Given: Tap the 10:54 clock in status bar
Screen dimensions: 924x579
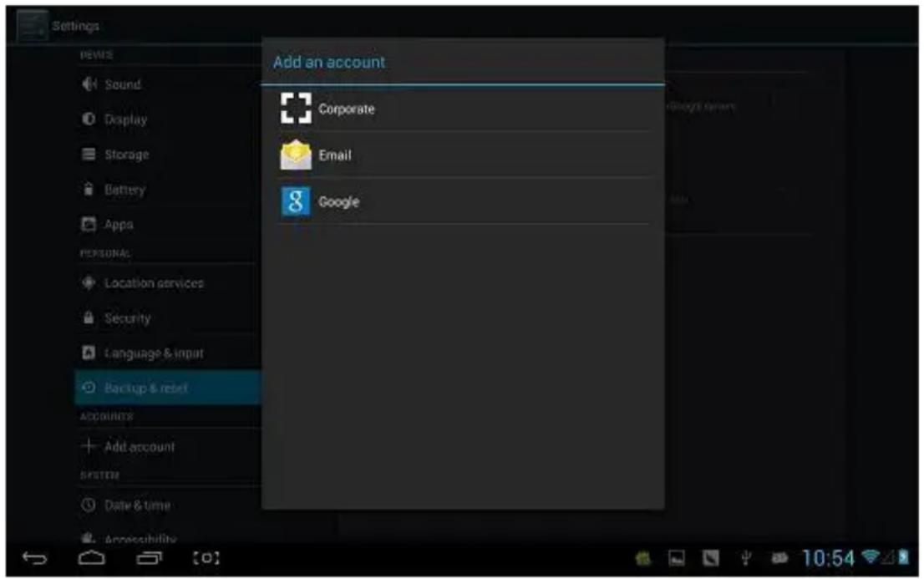Looking at the screenshot, I should pyautogui.click(x=828, y=558).
